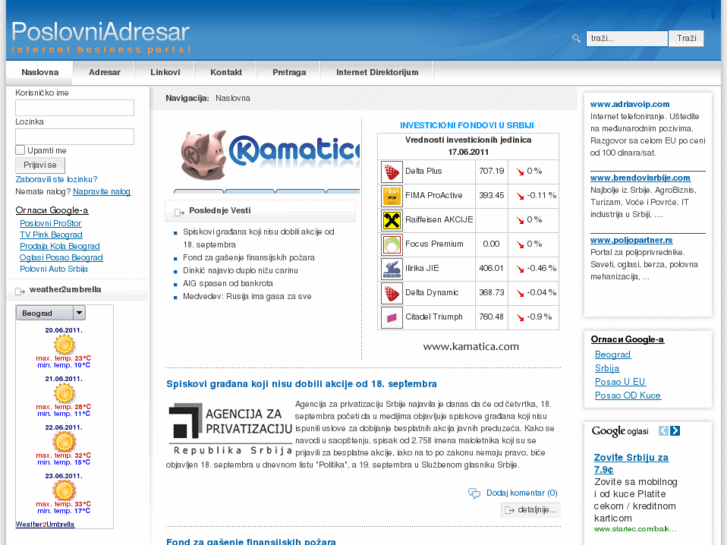Open the Zovite Srbiju za 7.9¢ ad
This screenshot has width=727, height=545.
(x=631, y=463)
